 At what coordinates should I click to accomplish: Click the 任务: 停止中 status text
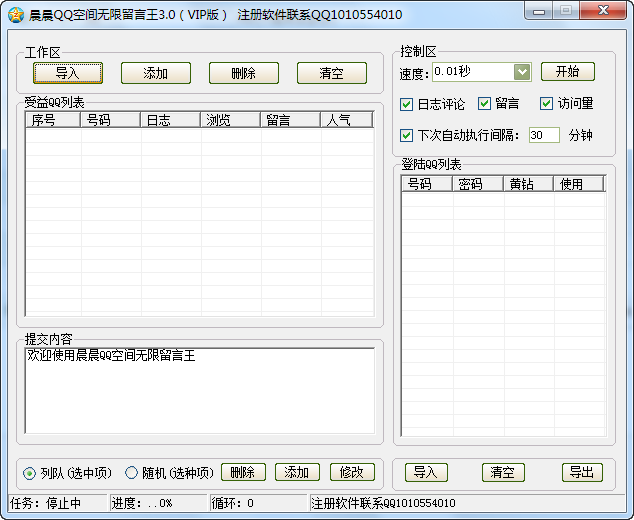(46, 503)
